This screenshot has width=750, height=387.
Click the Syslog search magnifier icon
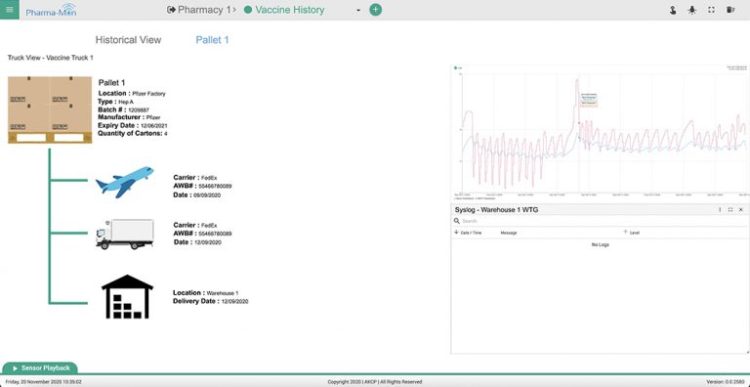(457, 221)
